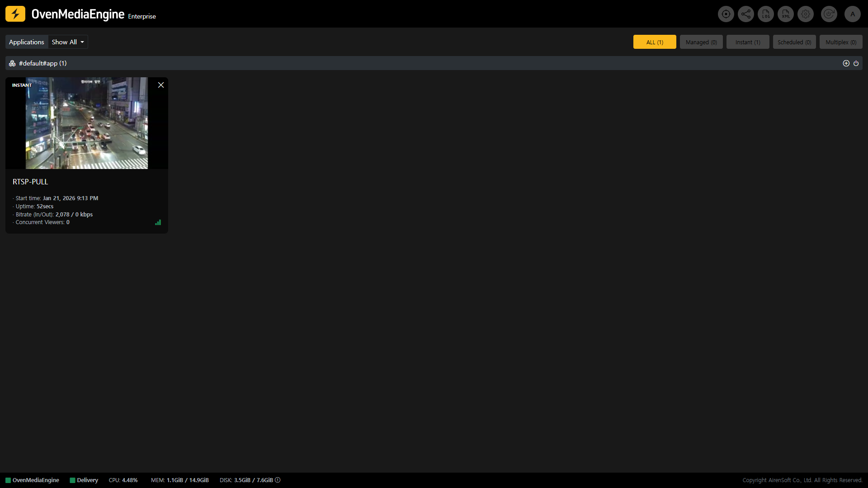Open the RTSP-PULL stream thumbnail preview
The height and width of the screenshot is (488, 868).
point(86,123)
